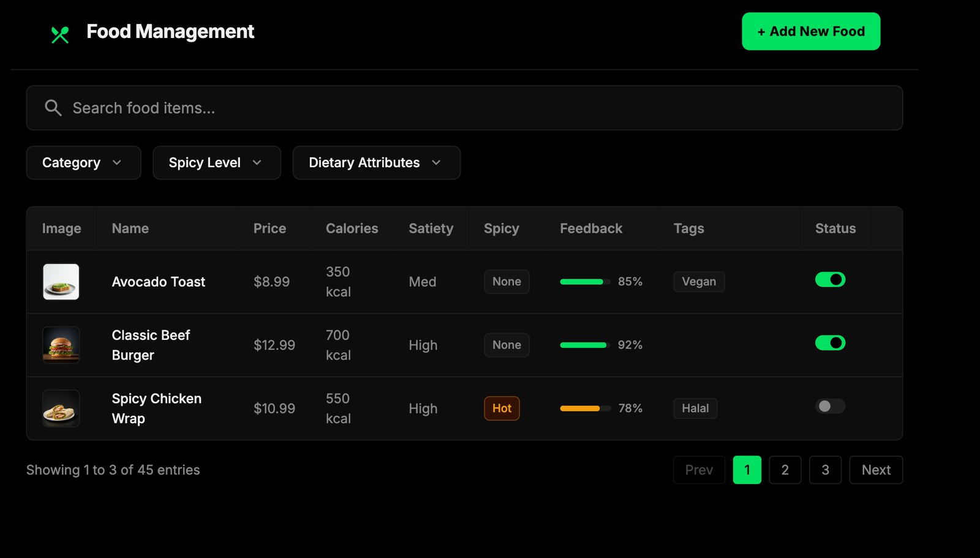Disable the Avocado Toast status toggle
Viewport: 980px width, 558px height.
[830, 280]
